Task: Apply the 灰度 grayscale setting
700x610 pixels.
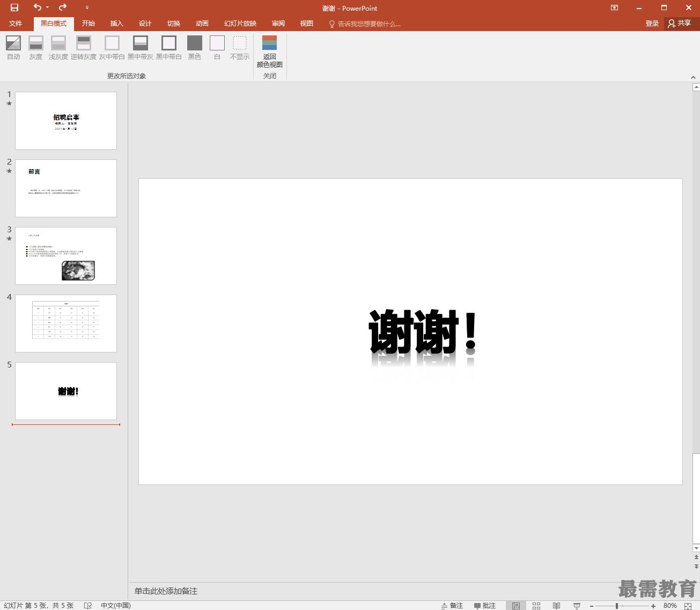Action: pos(36,47)
